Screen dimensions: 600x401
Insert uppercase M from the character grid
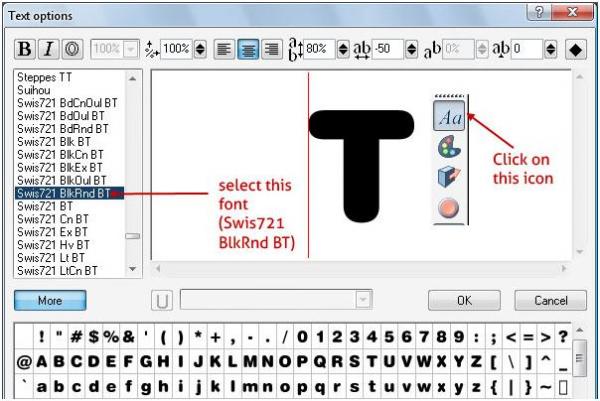[250, 362]
